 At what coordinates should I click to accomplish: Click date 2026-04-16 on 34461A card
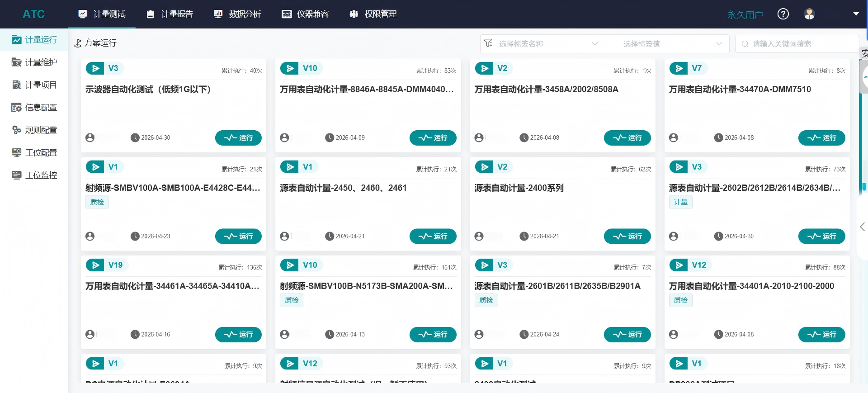point(156,335)
